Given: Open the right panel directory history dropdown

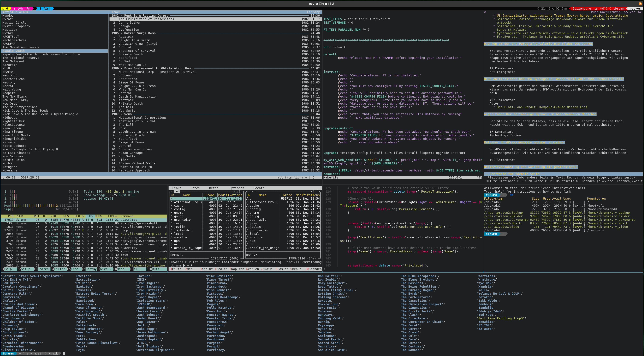Looking at the screenshot, I should [x=315, y=192].
